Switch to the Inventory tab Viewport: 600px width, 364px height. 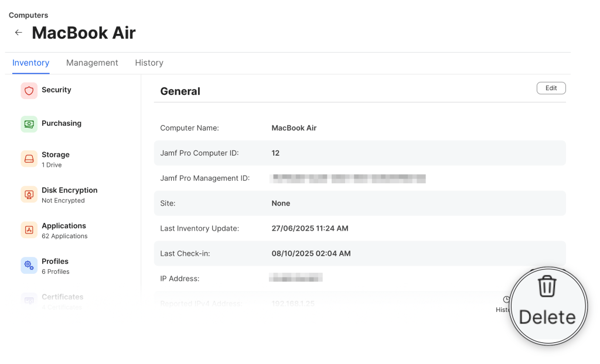pyautogui.click(x=30, y=63)
